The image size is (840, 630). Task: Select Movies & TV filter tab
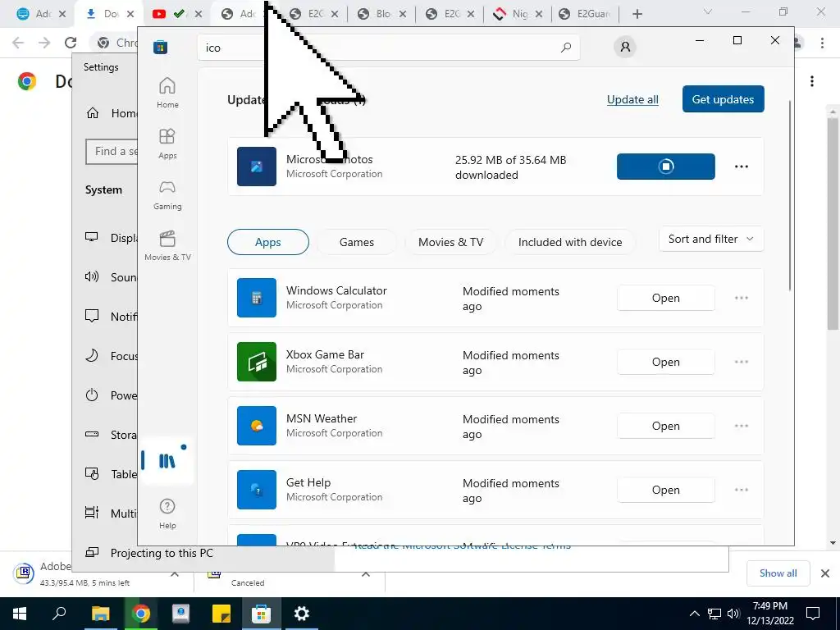click(x=450, y=242)
